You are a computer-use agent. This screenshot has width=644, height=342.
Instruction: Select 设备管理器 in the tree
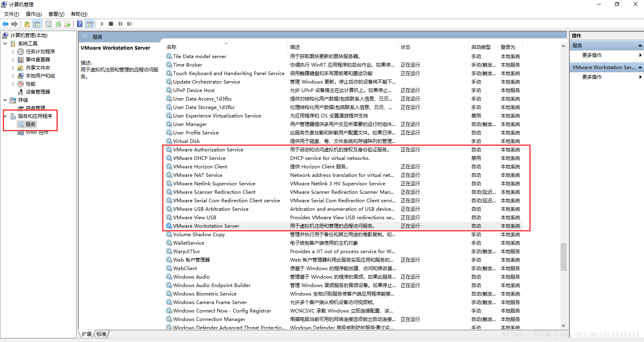[38, 92]
